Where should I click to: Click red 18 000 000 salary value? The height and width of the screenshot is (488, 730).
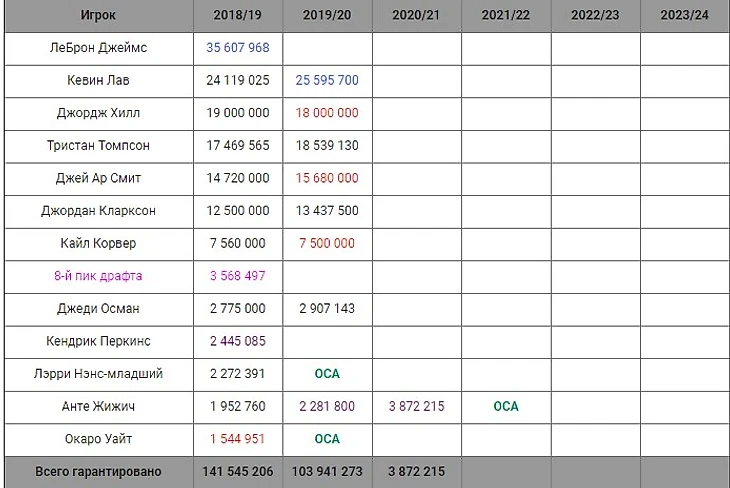327,113
